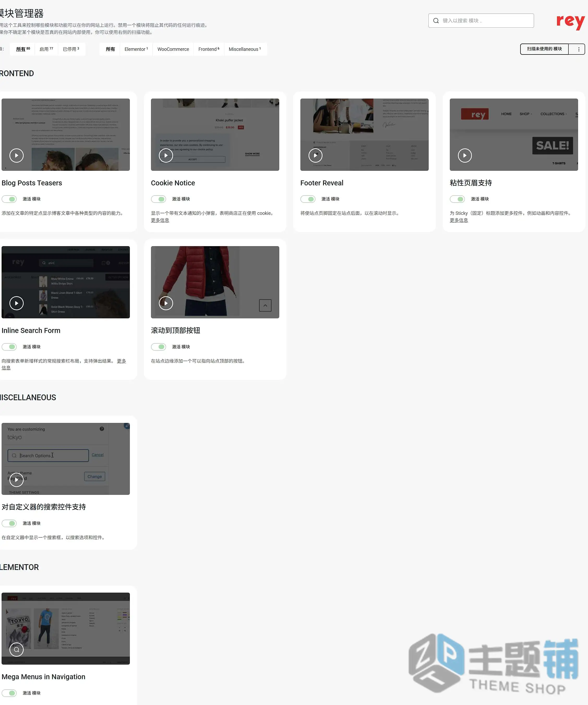Toggle Mega Menus in Navigation module activation
The image size is (588, 705).
(9, 693)
